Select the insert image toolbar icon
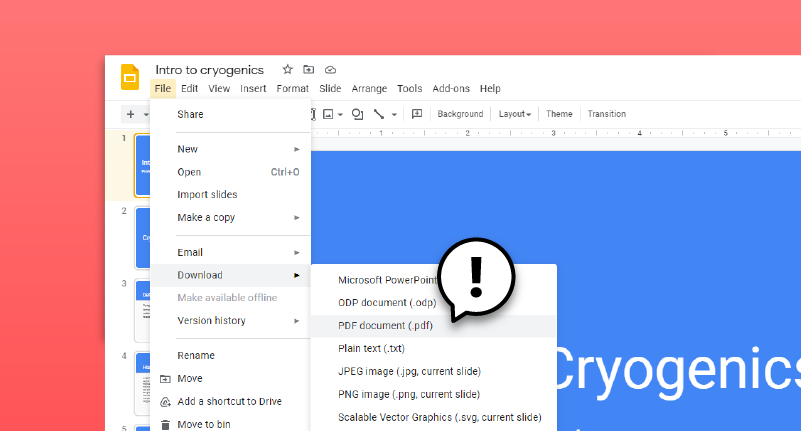The height and width of the screenshot is (431, 801). tap(327, 114)
